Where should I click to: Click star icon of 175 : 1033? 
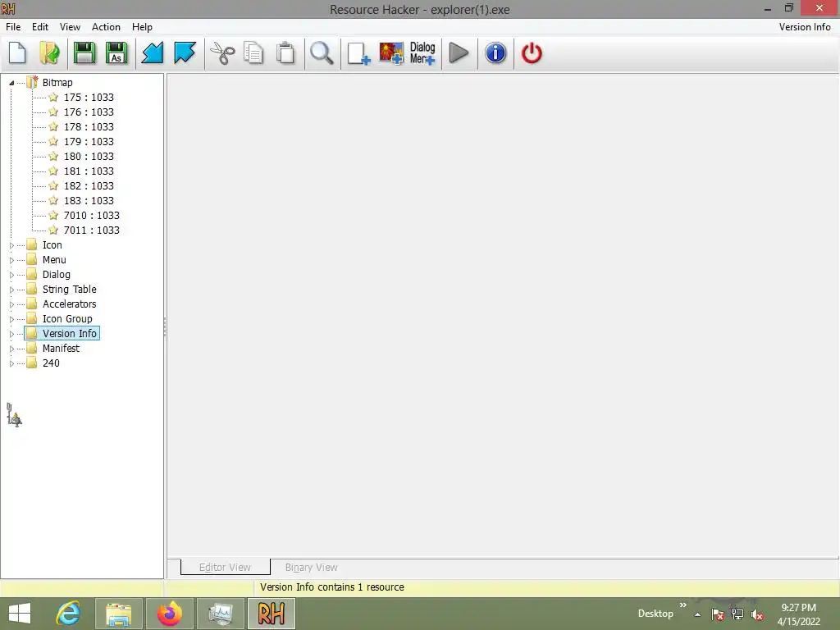pyautogui.click(x=53, y=97)
